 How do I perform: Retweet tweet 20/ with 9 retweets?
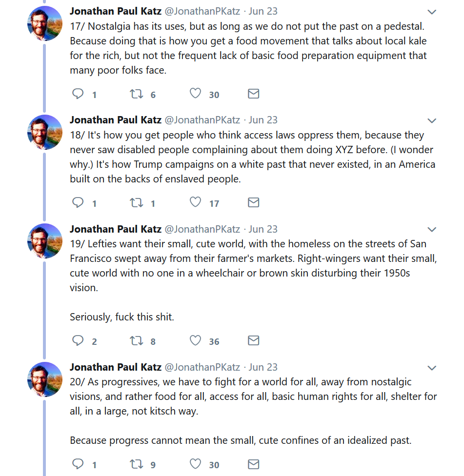coord(137,464)
